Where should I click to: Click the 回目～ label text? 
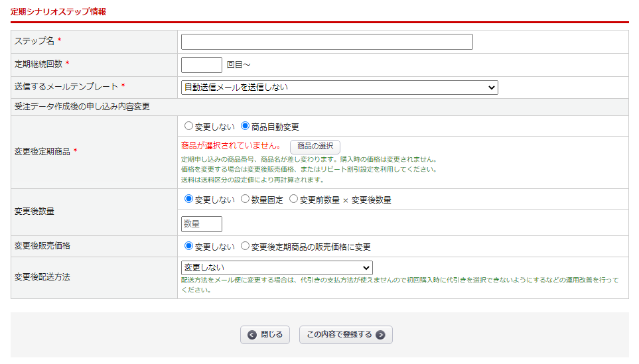(x=238, y=65)
